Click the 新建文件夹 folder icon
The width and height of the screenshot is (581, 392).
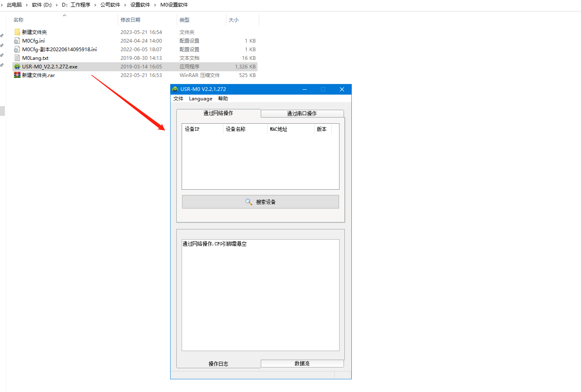[17, 32]
